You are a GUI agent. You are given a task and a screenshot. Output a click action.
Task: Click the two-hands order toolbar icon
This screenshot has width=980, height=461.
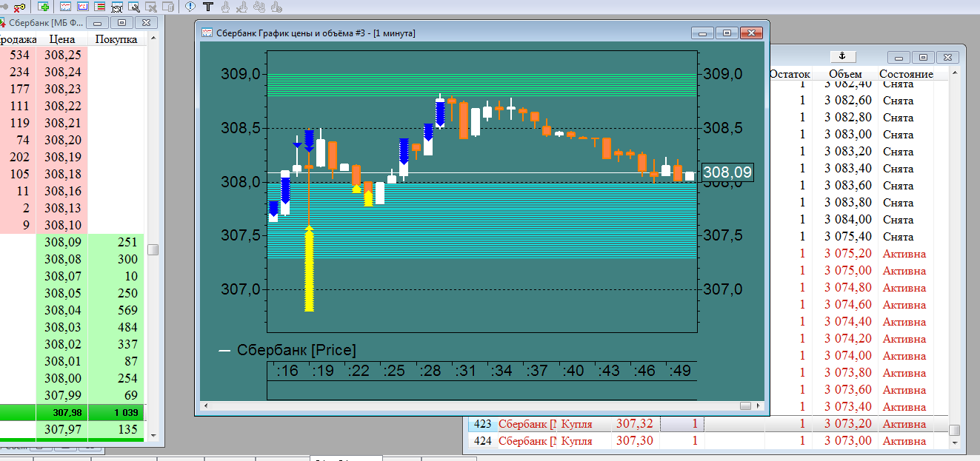click(x=259, y=7)
